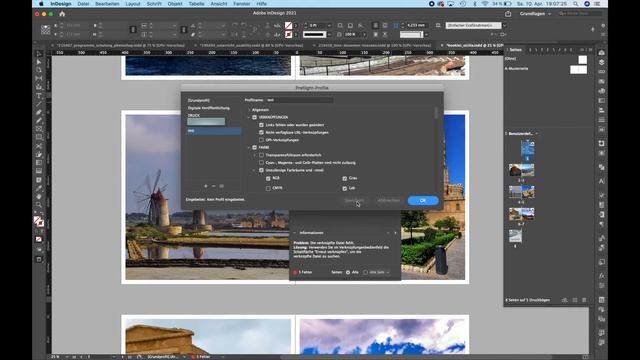Select the Scissors tool

pyautogui.click(x=39, y=146)
